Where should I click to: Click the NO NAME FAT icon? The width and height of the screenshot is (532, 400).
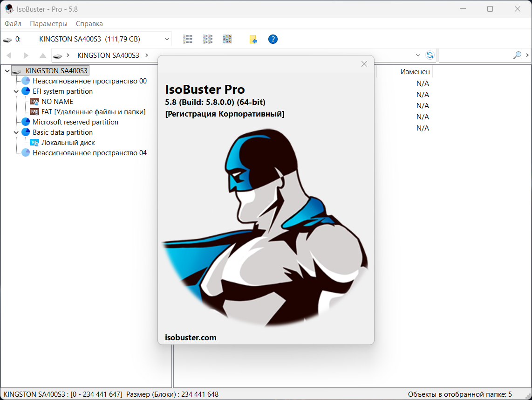34,102
